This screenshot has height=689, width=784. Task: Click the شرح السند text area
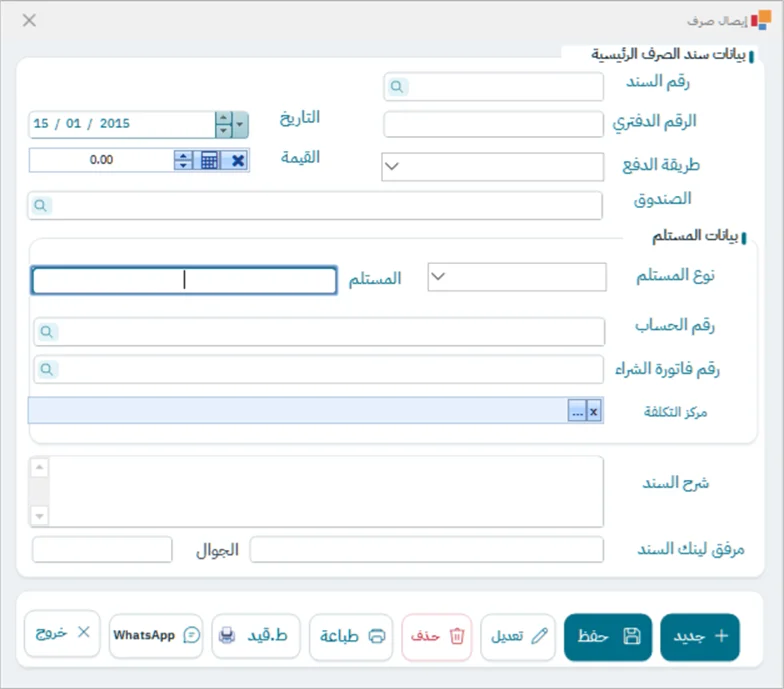(316, 492)
